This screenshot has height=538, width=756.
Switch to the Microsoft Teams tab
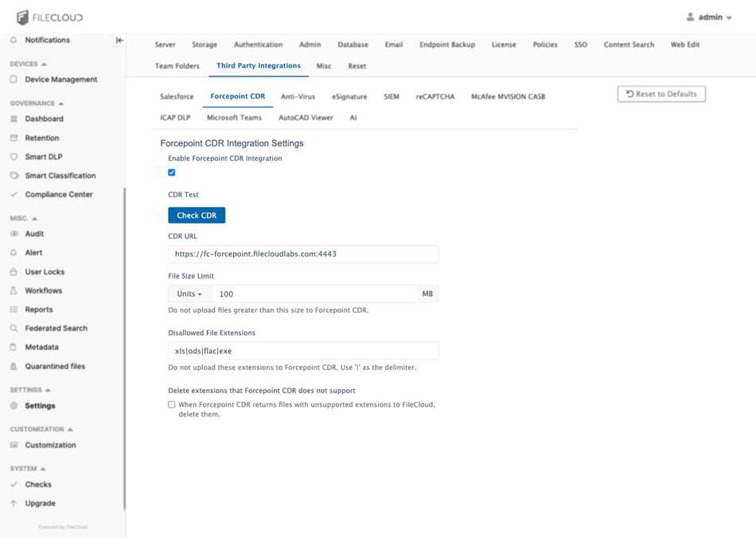(x=234, y=118)
